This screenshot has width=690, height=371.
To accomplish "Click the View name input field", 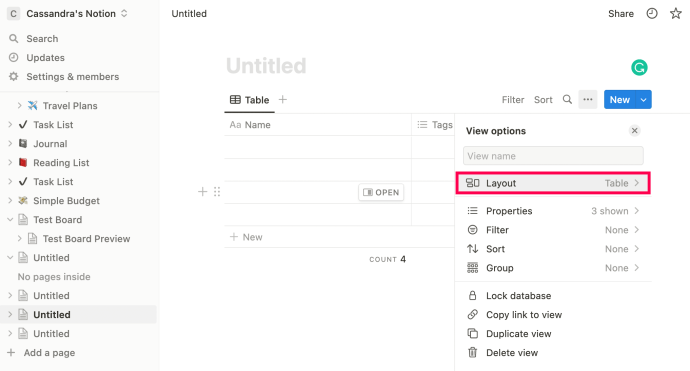I will pyautogui.click(x=553, y=156).
